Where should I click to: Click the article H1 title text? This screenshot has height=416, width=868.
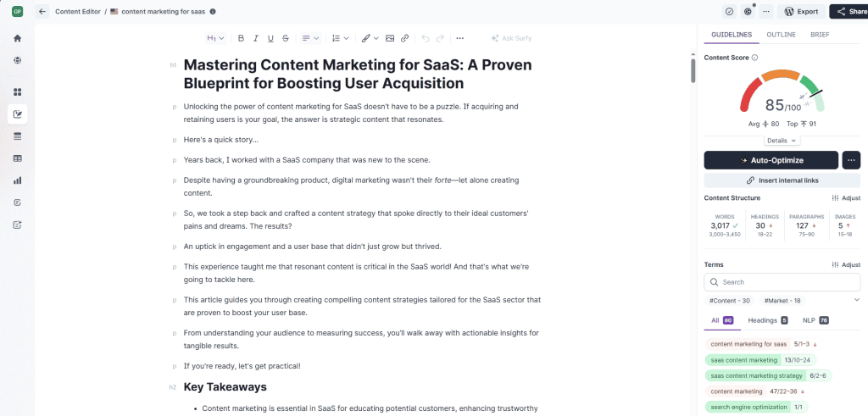(358, 74)
